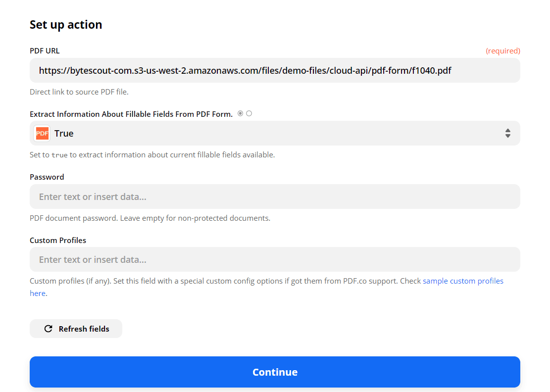Expand the fillable fields extraction selector
The image size is (550, 392).
point(275,133)
